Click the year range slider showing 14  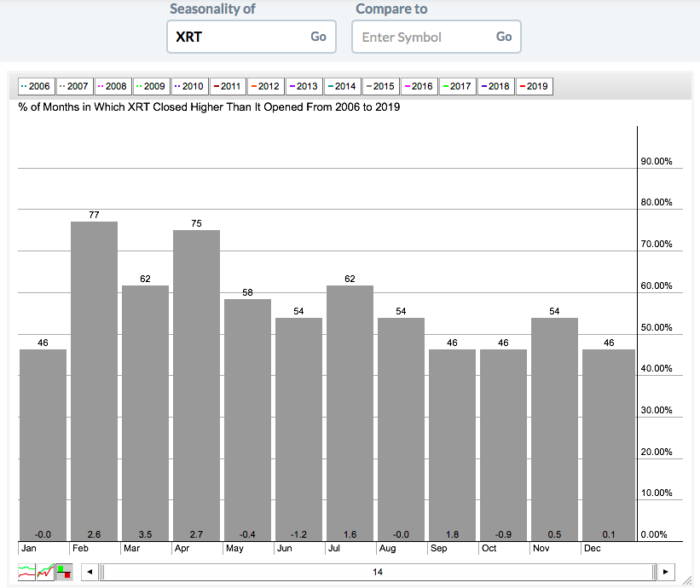click(377, 572)
